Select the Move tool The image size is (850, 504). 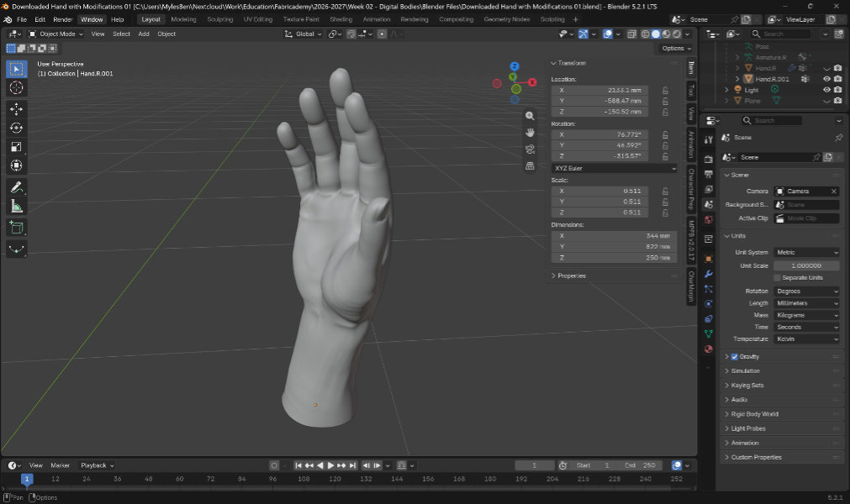[16, 109]
